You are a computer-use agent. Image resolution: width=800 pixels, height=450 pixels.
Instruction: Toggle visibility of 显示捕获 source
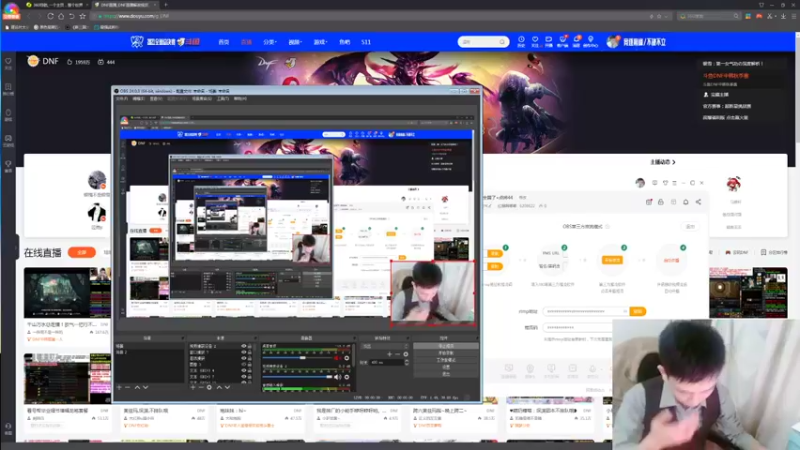point(243,358)
